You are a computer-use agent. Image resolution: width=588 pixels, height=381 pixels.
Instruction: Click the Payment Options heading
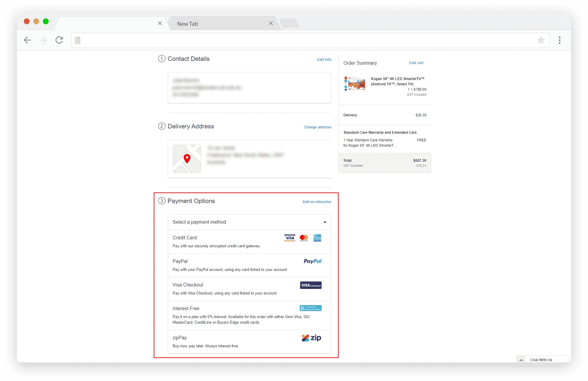[x=191, y=201]
